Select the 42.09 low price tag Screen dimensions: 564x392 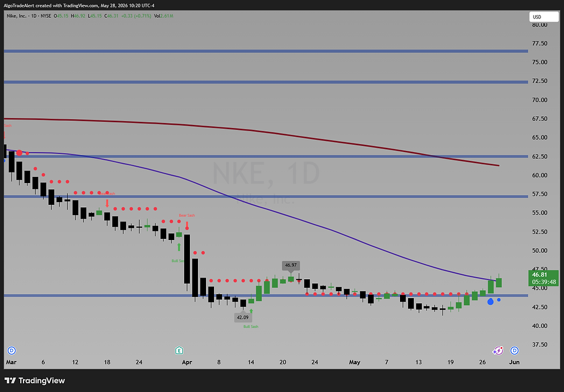coord(243,318)
